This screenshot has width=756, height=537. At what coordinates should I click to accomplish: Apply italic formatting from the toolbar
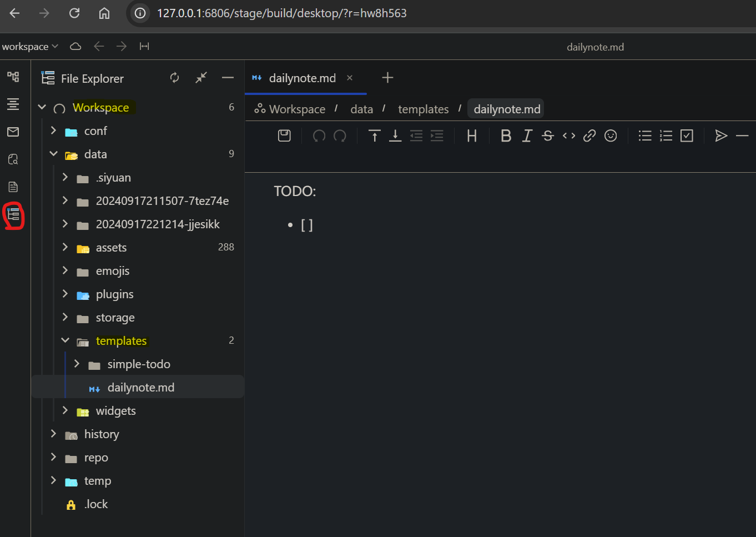click(527, 136)
